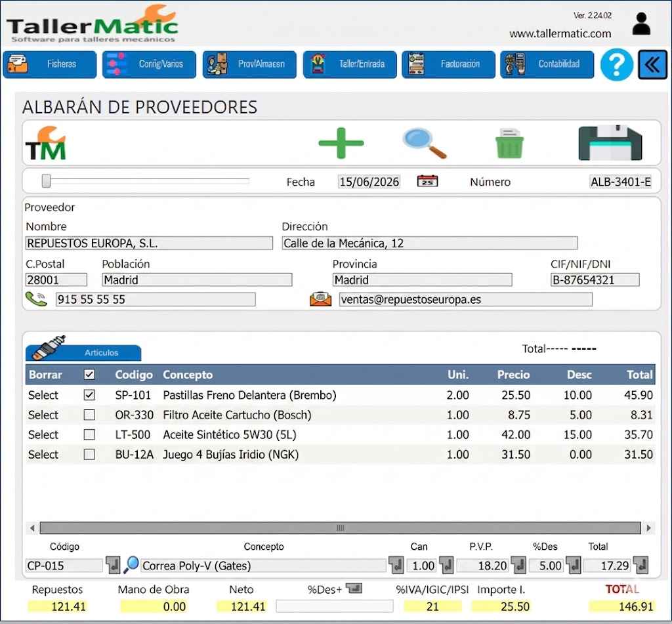Screen dimensions: 672x624
Task: Click Select on Aceite Sintético row
Action: pos(43,434)
